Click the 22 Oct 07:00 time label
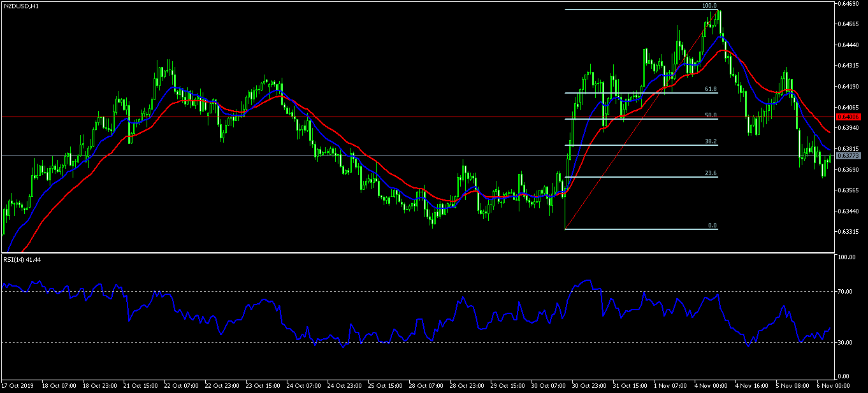The image size is (868, 393). [x=182, y=386]
